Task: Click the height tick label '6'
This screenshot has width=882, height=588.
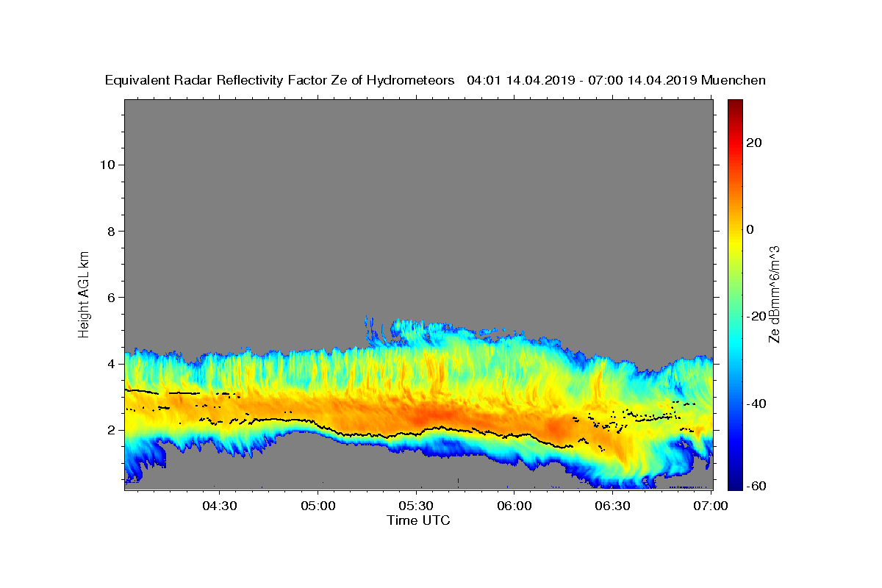Action: click(x=110, y=298)
